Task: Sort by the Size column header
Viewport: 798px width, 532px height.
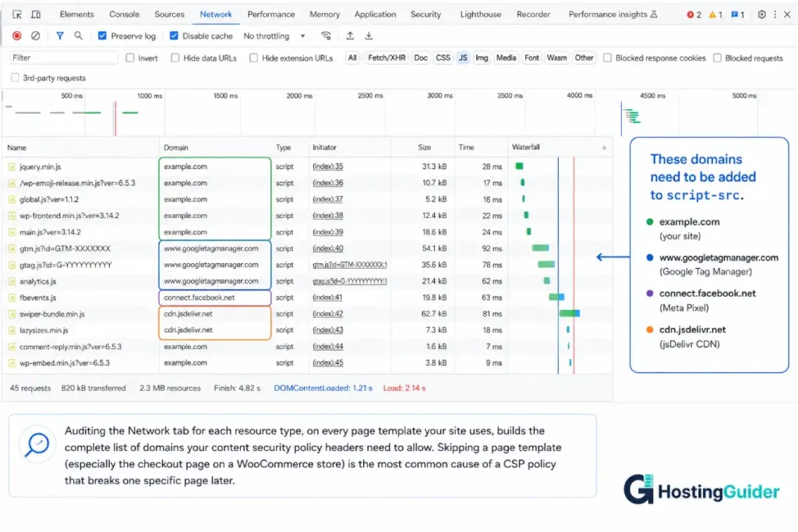Action: [x=425, y=147]
